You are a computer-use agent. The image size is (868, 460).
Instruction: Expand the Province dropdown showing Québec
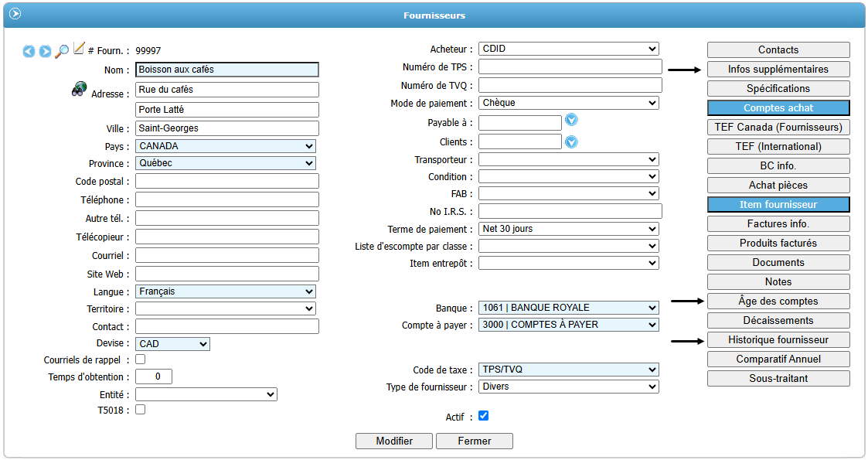pos(226,163)
